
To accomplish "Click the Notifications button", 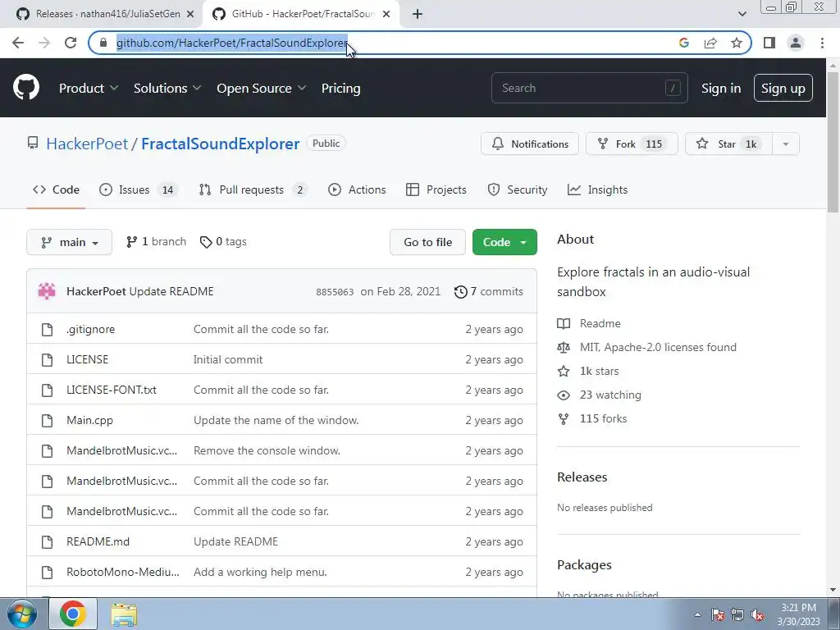I will tap(530, 144).
